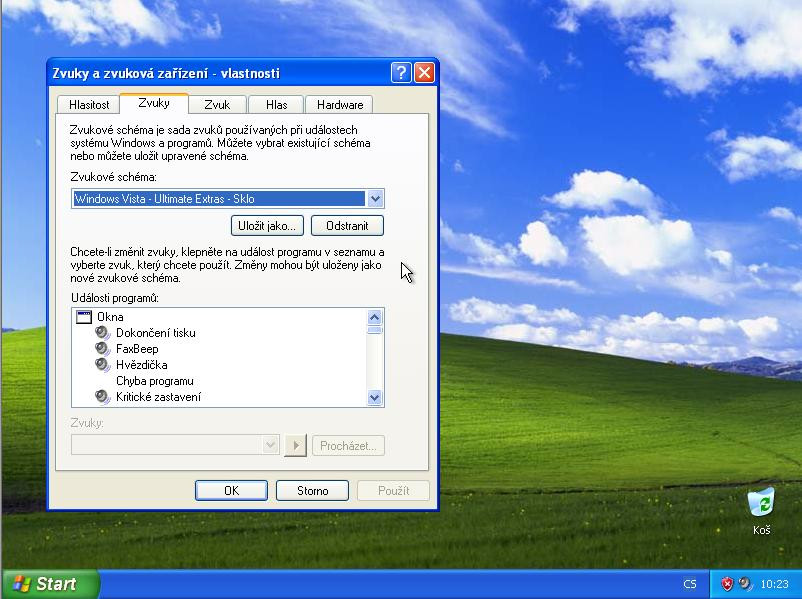The width and height of the screenshot is (802, 599).
Task: Open the Koš recycle bin icon
Action: tap(761, 502)
